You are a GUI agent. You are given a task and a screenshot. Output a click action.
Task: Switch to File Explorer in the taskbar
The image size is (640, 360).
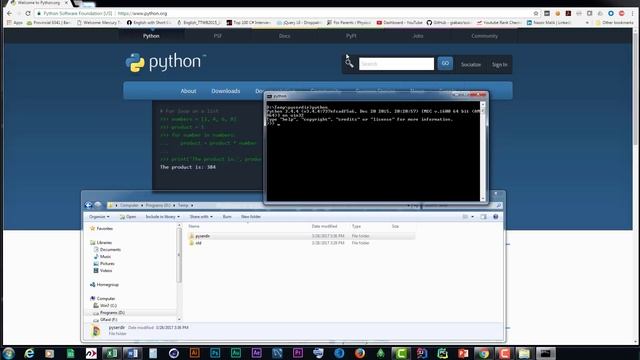[x=524, y=353]
